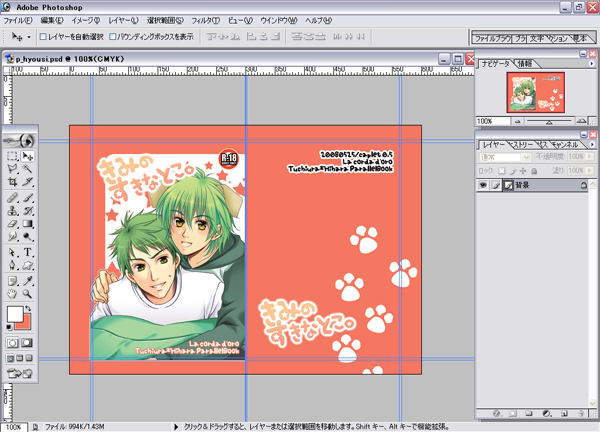Select the Rectangular Marquee tool
600x432 pixels.
[13, 156]
